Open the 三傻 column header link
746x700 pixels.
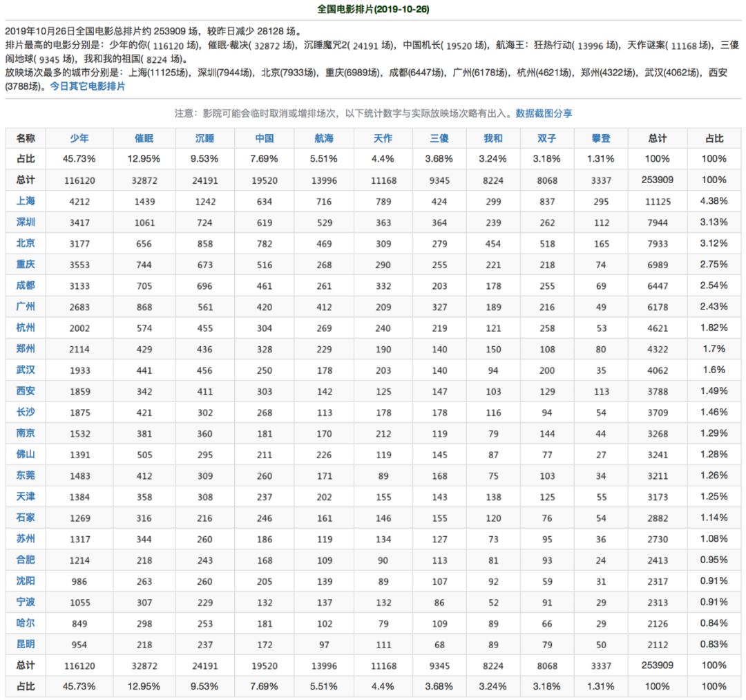pos(439,138)
